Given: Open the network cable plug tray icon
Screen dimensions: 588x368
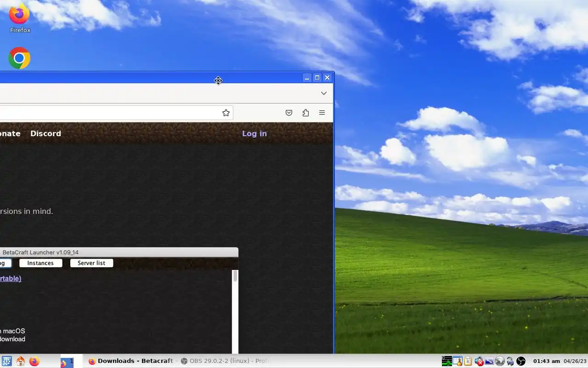Looking at the screenshot, I should point(510,361).
